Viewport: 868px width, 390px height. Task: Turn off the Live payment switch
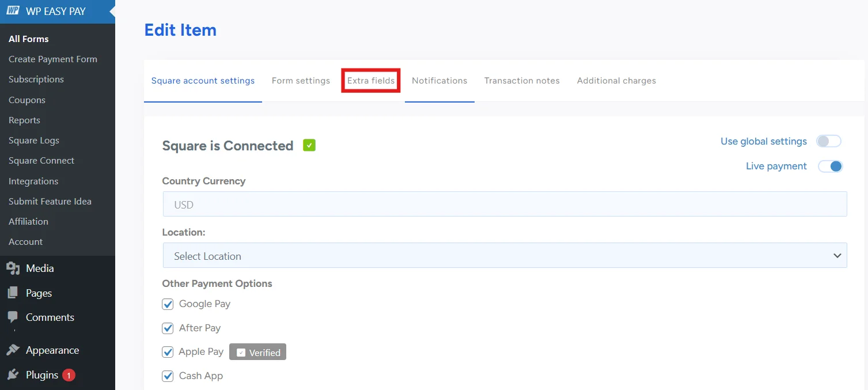(830, 166)
